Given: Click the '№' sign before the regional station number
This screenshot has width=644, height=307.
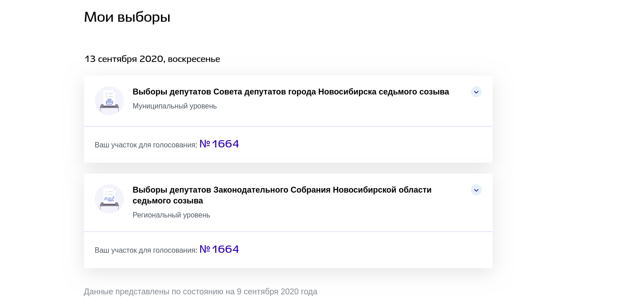Looking at the screenshot, I should (x=205, y=250).
